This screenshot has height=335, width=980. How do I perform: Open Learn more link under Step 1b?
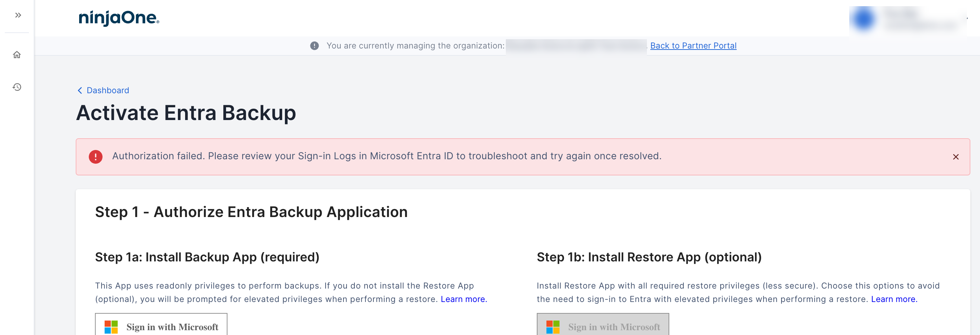click(894, 299)
